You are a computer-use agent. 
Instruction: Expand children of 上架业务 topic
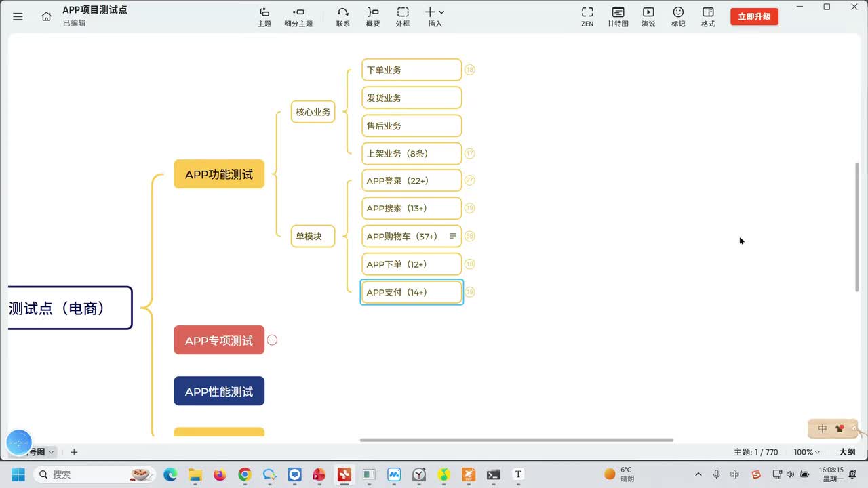[469, 154]
